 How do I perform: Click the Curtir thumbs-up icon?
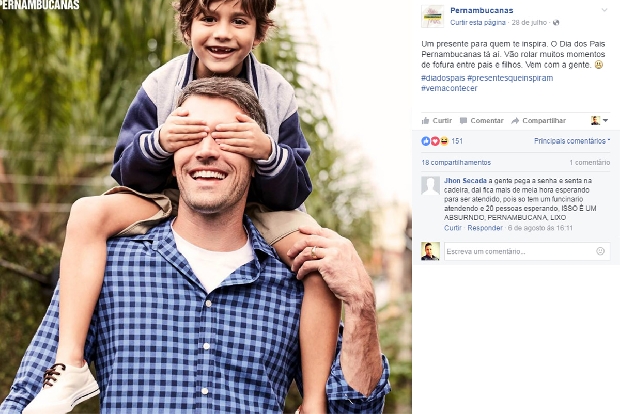click(425, 121)
